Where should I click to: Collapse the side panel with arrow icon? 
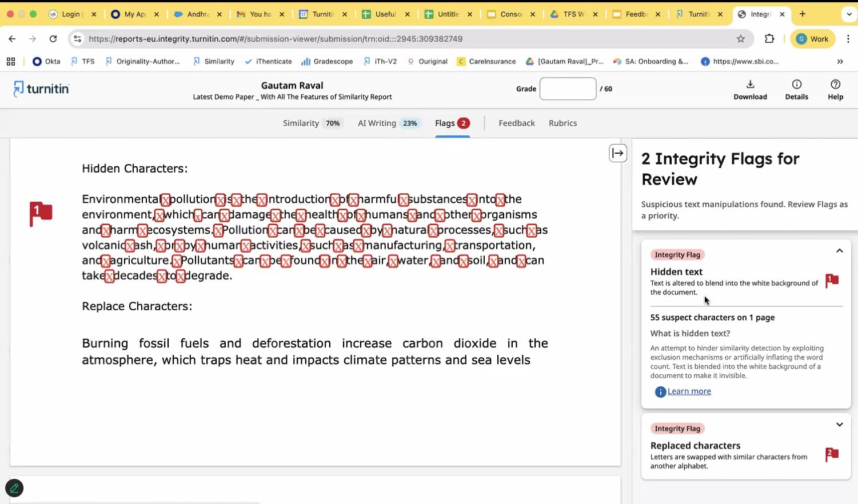(x=618, y=153)
